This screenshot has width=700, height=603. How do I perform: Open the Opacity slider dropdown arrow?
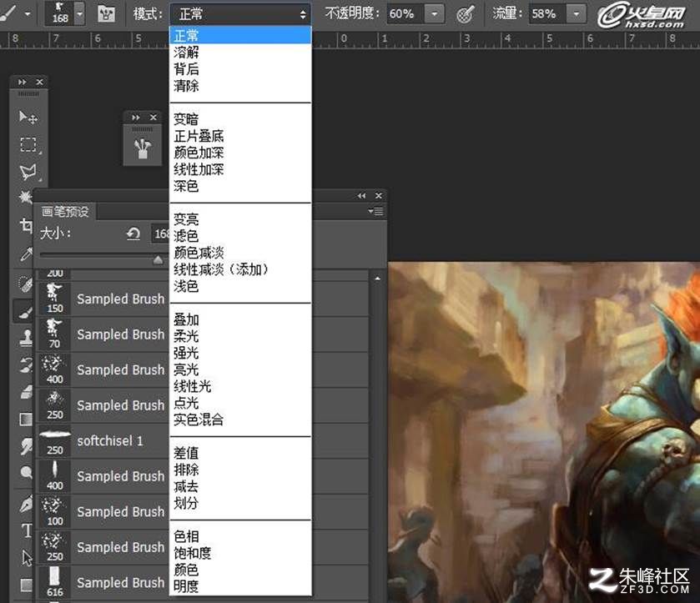click(x=435, y=14)
